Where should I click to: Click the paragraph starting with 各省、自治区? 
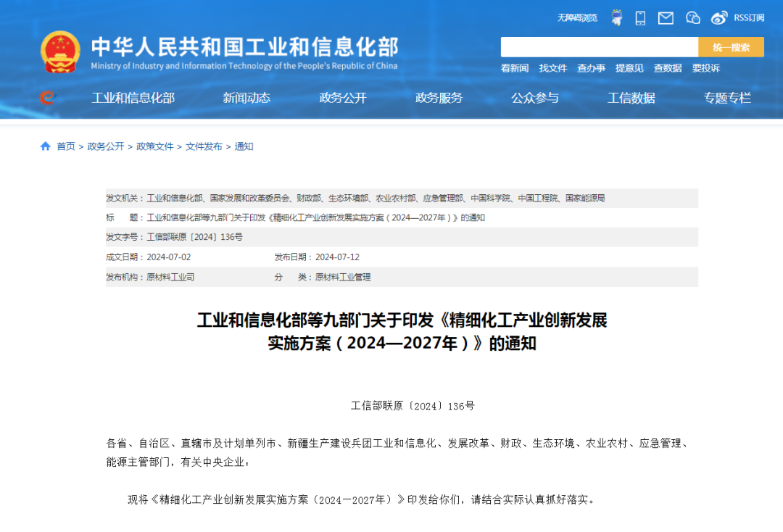pos(399,453)
